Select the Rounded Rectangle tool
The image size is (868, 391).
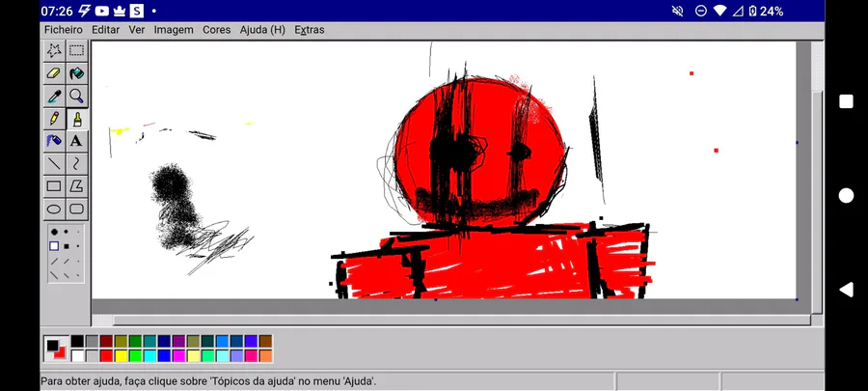pyautogui.click(x=76, y=209)
